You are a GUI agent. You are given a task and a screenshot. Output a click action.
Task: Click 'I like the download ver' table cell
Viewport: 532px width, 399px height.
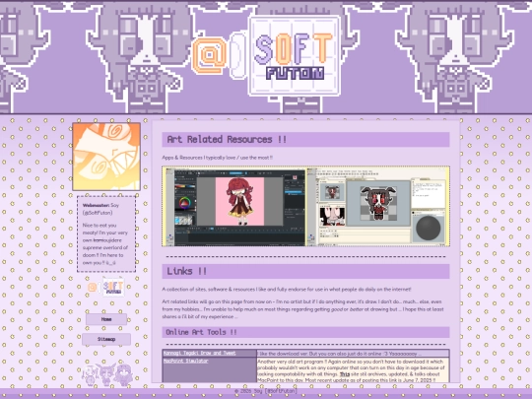point(353,354)
